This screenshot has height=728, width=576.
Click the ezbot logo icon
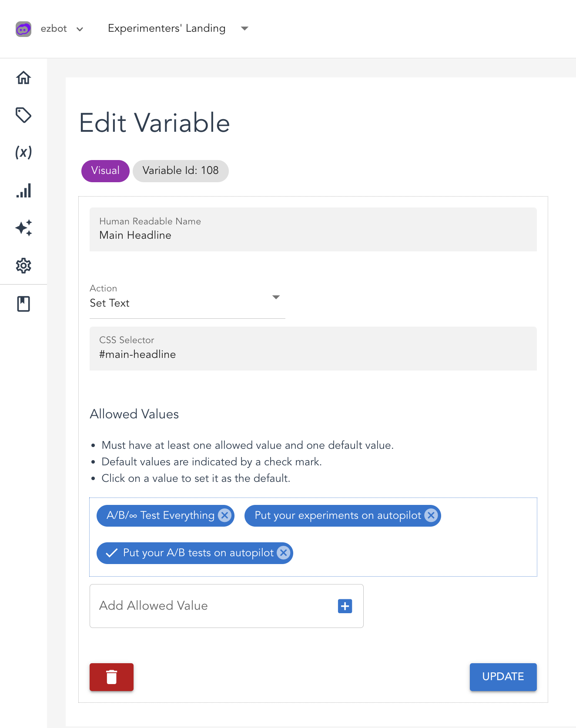[x=23, y=29]
